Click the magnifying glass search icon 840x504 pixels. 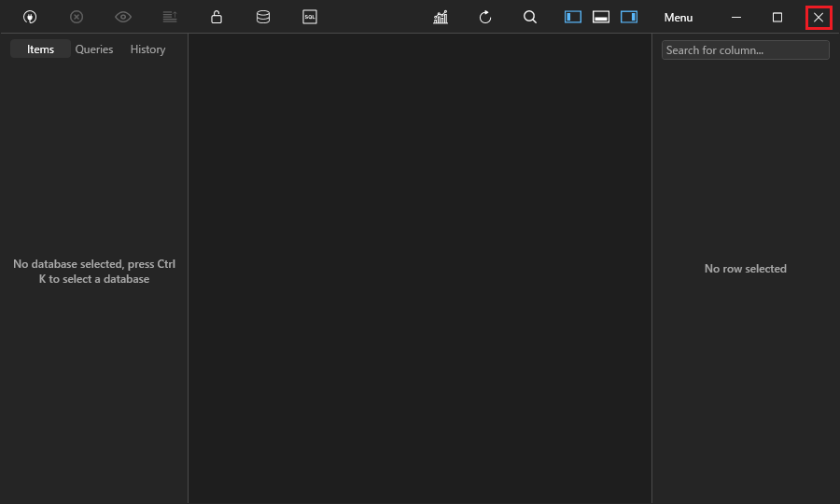(x=530, y=17)
